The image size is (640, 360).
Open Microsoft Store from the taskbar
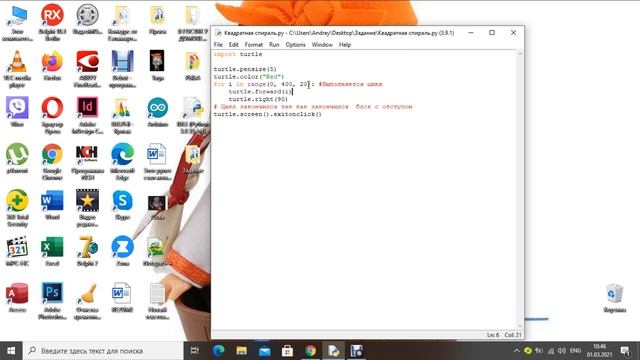point(287,351)
